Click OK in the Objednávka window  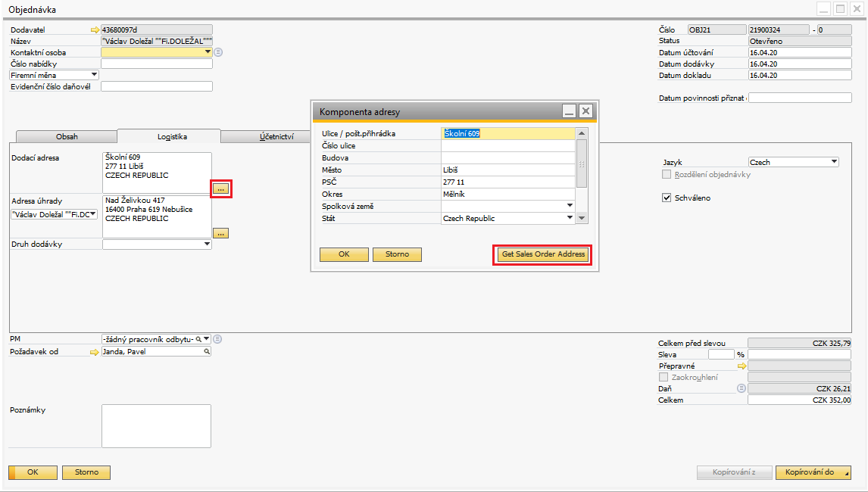tap(33, 472)
